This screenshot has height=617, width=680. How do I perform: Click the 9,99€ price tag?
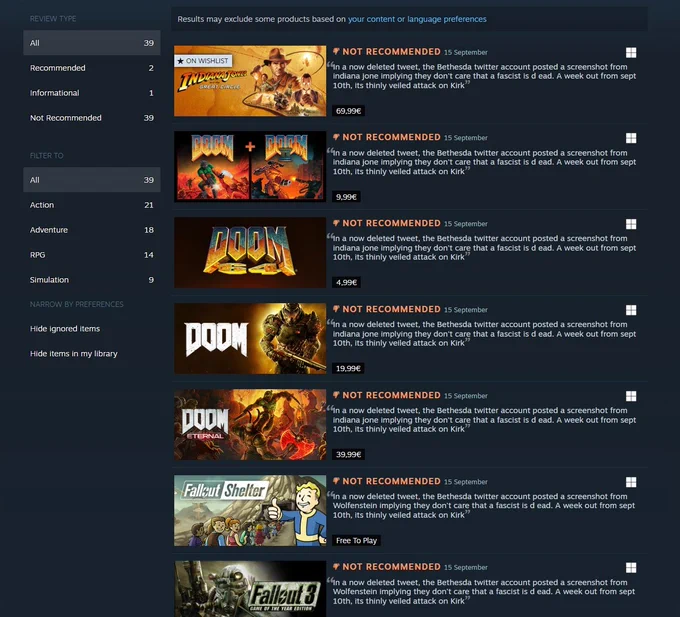click(x=346, y=197)
